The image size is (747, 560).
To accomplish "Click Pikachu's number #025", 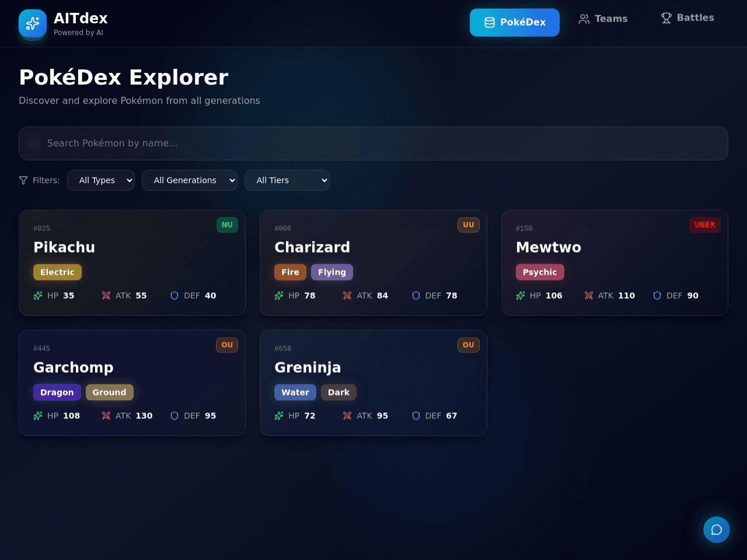I will (41, 229).
